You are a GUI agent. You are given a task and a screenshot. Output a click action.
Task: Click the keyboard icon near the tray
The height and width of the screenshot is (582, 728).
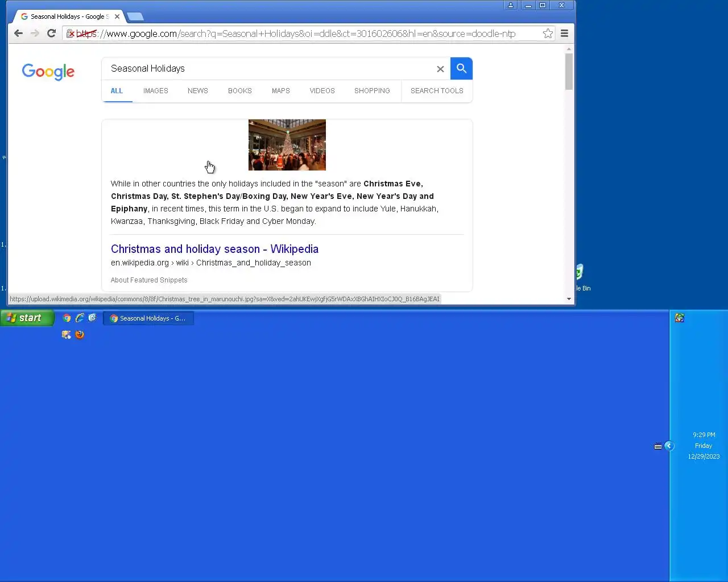(658, 446)
